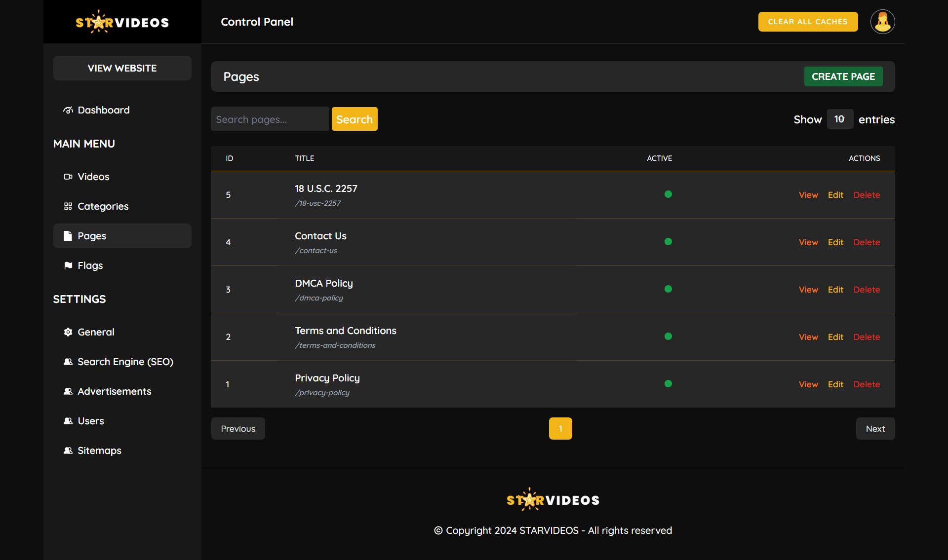
Task: Toggle active status of Contact Us page
Action: pyautogui.click(x=668, y=242)
